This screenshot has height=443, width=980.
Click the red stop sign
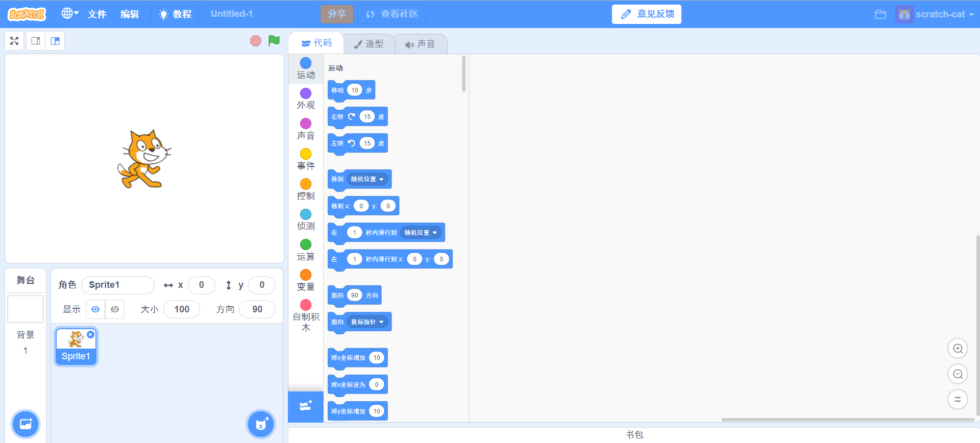[256, 41]
